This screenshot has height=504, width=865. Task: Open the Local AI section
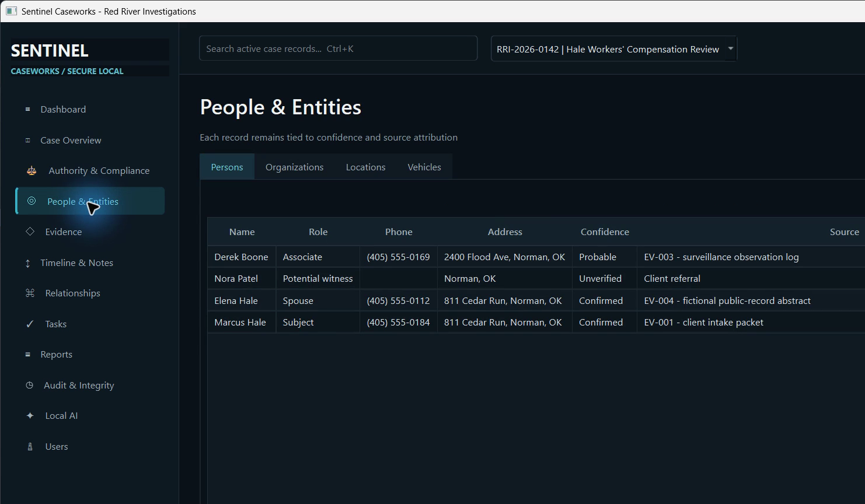pos(90,415)
